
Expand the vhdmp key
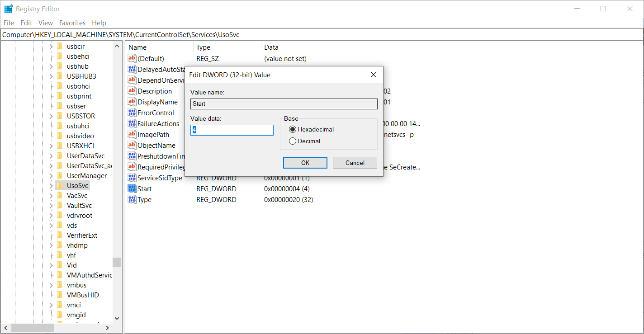(x=51, y=245)
